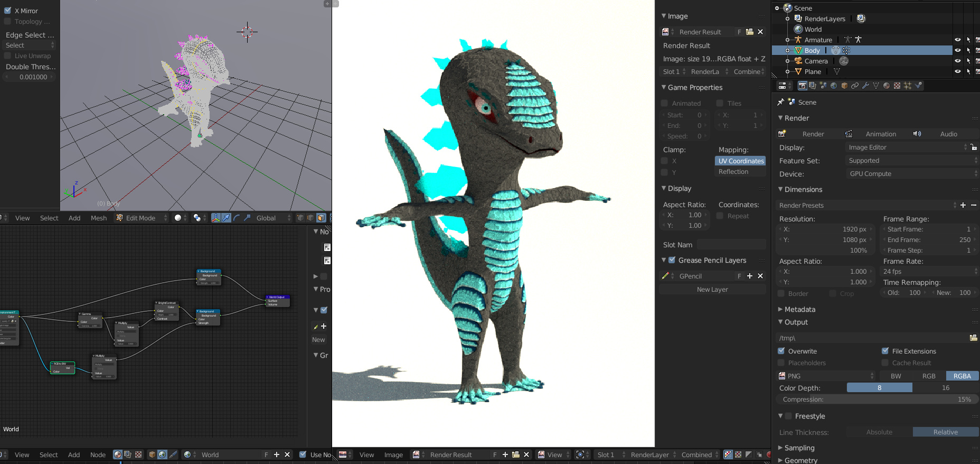Viewport: 980px width, 464px height.
Task: Toggle Camera visibility eye icon
Action: 957,61
